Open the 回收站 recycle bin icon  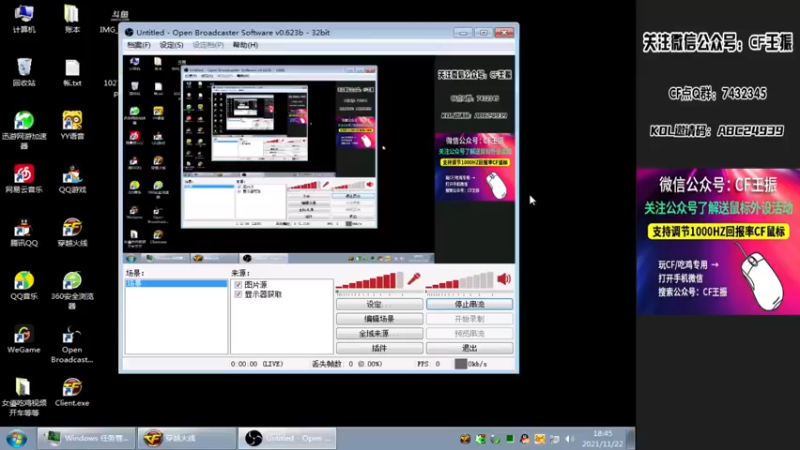pos(24,72)
